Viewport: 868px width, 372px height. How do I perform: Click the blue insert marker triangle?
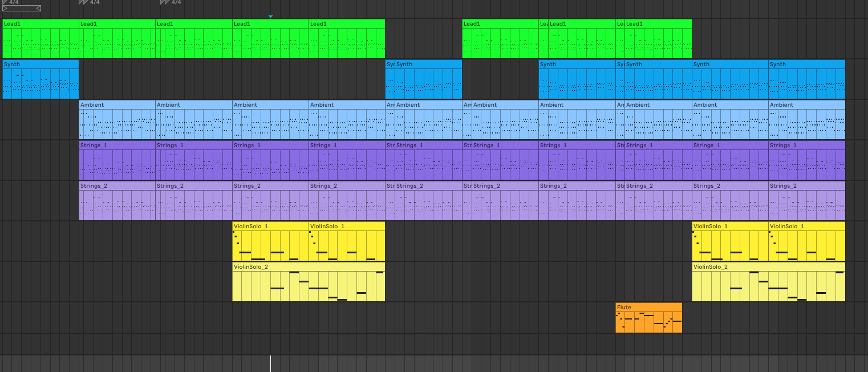point(270,17)
